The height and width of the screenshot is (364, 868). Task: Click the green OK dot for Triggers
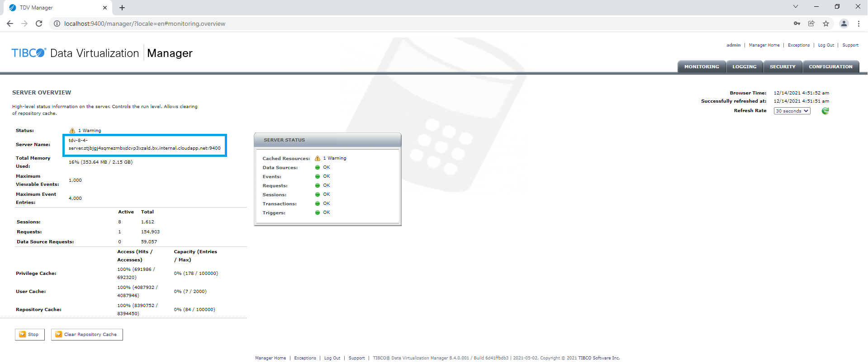pos(318,213)
